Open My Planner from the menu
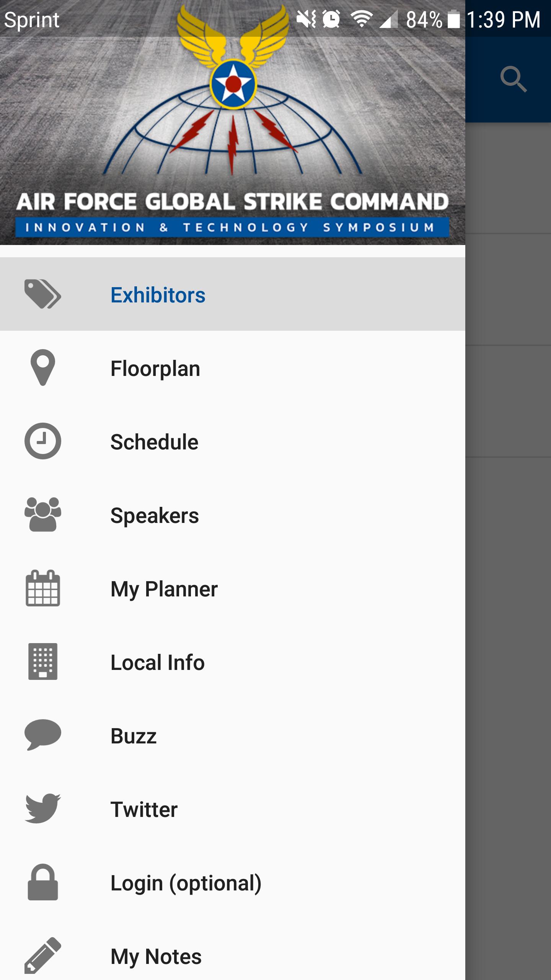 (164, 589)
